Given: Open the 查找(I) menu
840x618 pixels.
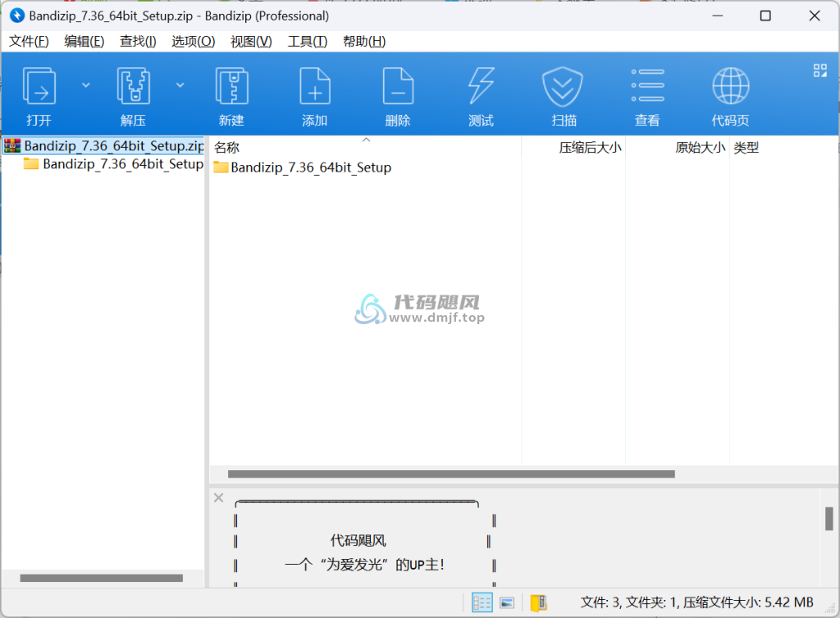Looking at the screenshot, I should click(138, 41).
